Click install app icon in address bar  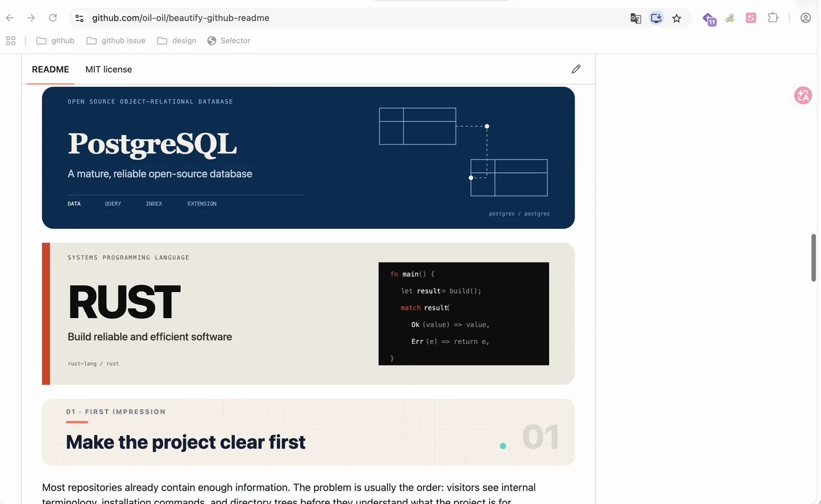pos(656,18)
